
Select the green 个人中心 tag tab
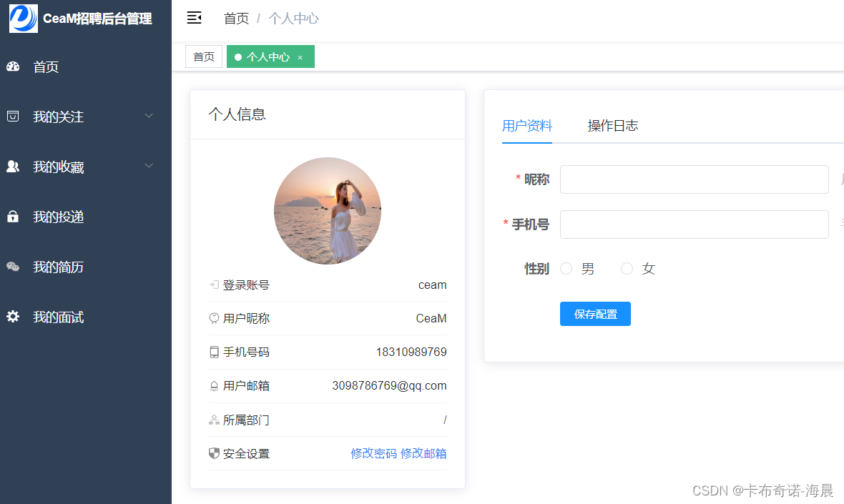pos(270,56)
